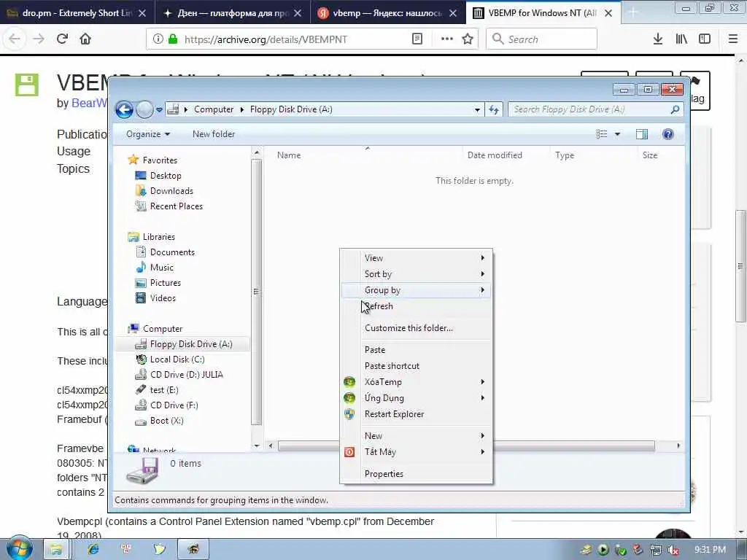Viewport: 747px width, 560px height.
Task: Select Downloads under Favorites
Action: click(171, 191)
